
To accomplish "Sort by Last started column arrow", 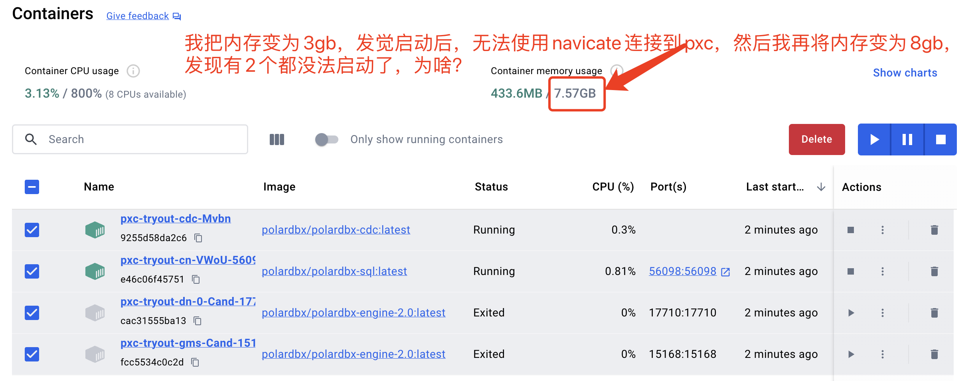I will 821,187.
